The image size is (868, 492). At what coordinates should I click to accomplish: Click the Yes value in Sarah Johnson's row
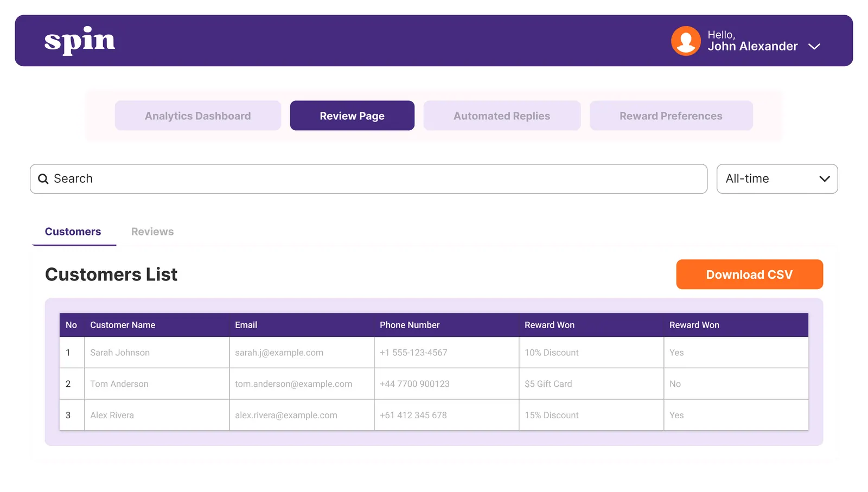pyautogui.click(x=676, y=353)
